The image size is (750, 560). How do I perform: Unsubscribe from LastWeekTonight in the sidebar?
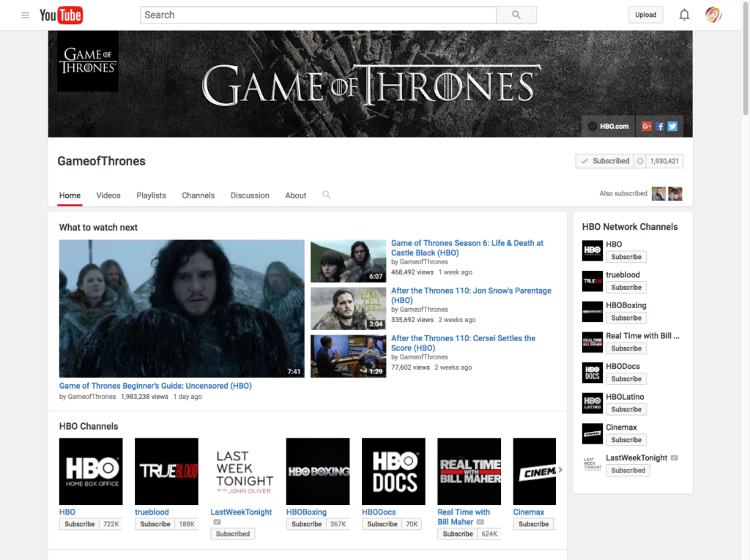(x=628, y=471)
